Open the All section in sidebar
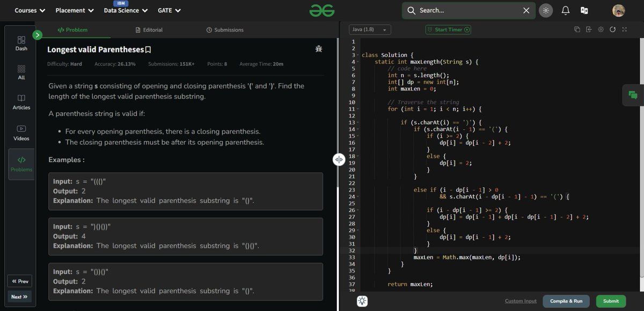644x311 pixels. [21, 72]
